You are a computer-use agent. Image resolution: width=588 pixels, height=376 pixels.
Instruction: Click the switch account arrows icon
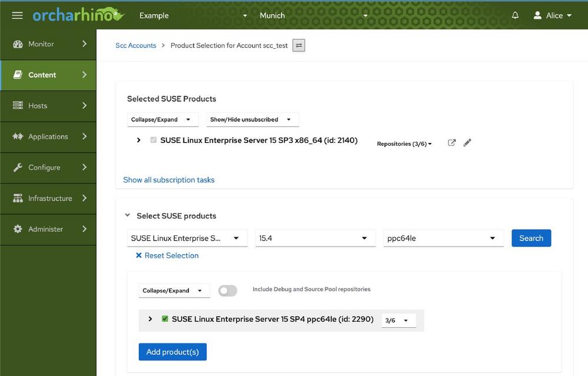299,45
